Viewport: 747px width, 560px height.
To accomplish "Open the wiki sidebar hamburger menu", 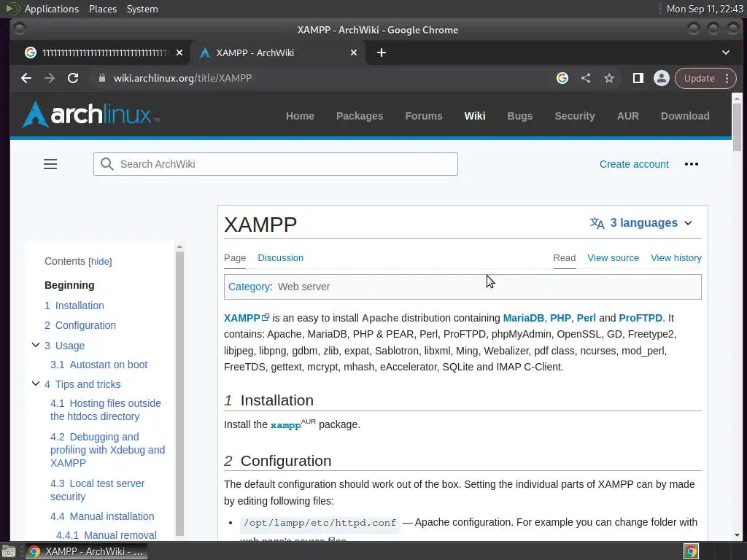I will click(x=50, y=164).
